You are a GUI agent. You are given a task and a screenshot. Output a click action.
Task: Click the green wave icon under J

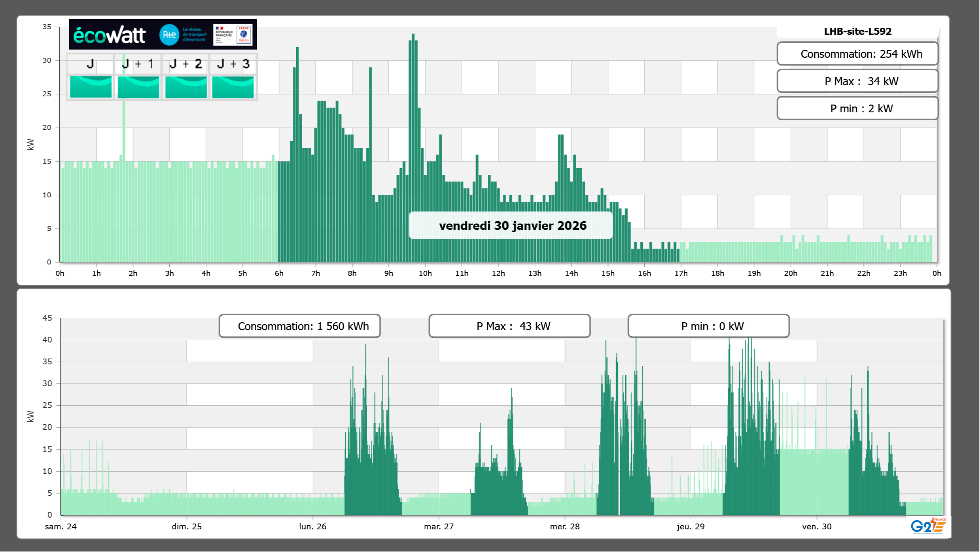pyautogui.click(x=91, y=87)
